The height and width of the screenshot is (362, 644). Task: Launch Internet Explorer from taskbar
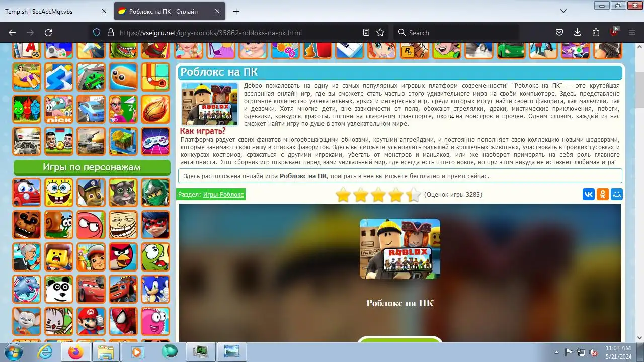[45, 352]
